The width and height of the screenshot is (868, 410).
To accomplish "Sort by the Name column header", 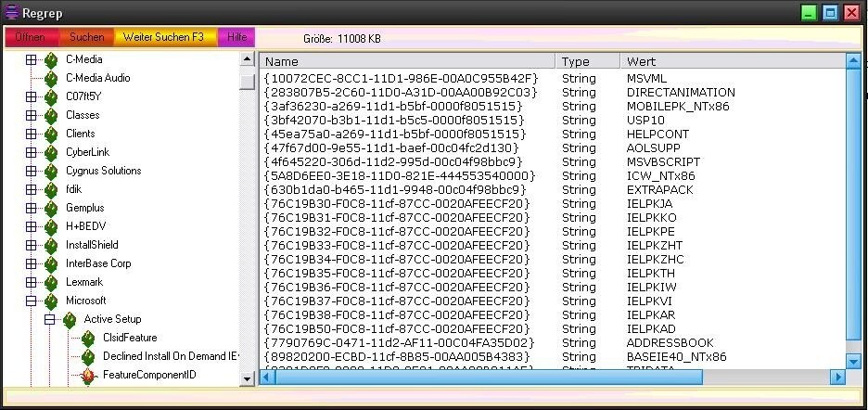I will (x=408, y=61).
